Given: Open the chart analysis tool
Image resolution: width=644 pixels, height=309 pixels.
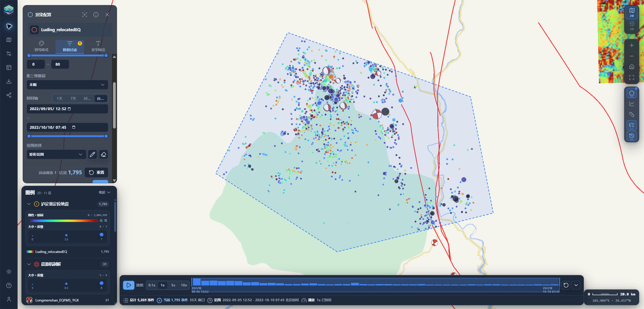Looking at the screenshot, I should 632,104.
